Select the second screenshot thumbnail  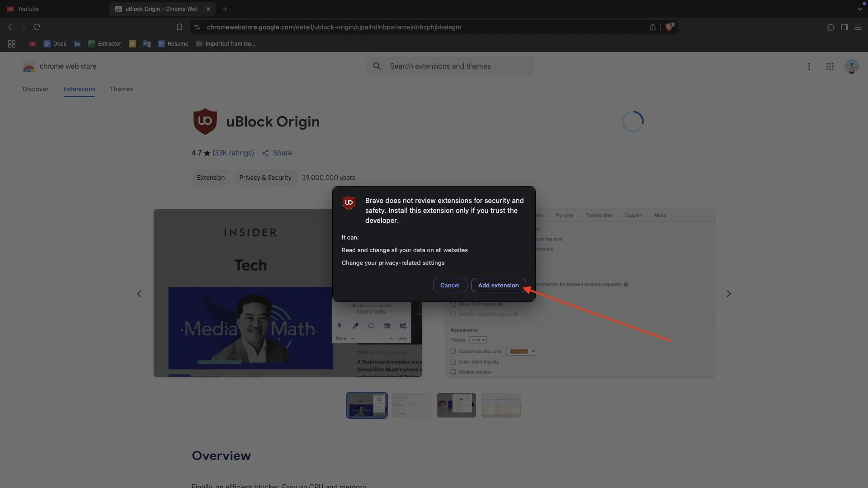pyautogui.click(x=411, y=405)
